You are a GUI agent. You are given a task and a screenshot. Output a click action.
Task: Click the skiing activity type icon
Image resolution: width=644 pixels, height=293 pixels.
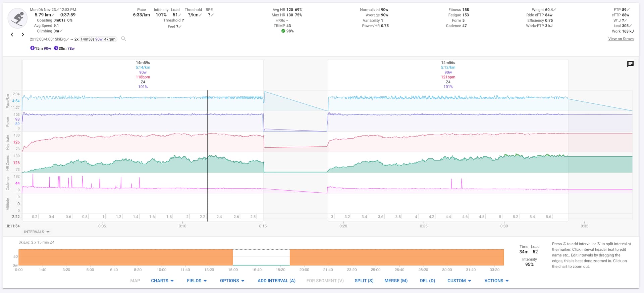pyautogui.click(x=17, y=18)
